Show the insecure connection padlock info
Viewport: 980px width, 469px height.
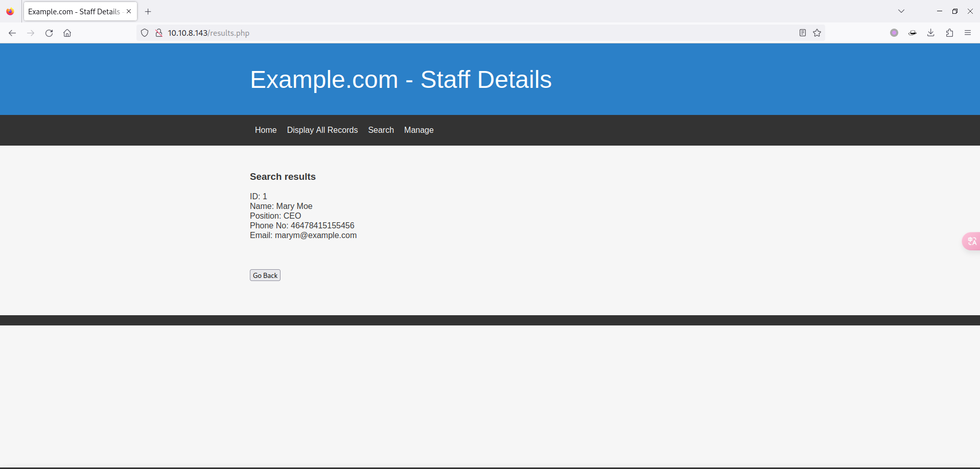(x=159, y=33)
